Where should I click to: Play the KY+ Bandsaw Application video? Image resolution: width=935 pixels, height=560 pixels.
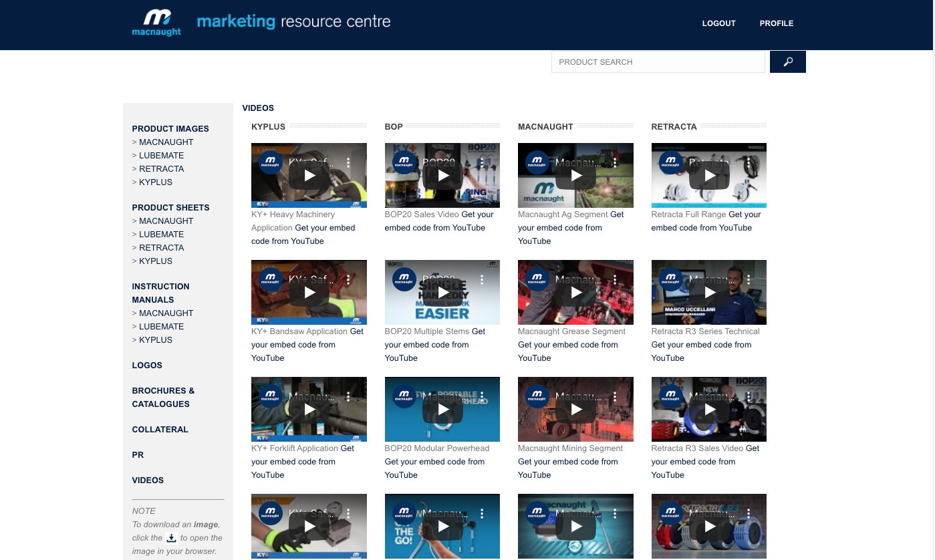(x=309, y=292)
